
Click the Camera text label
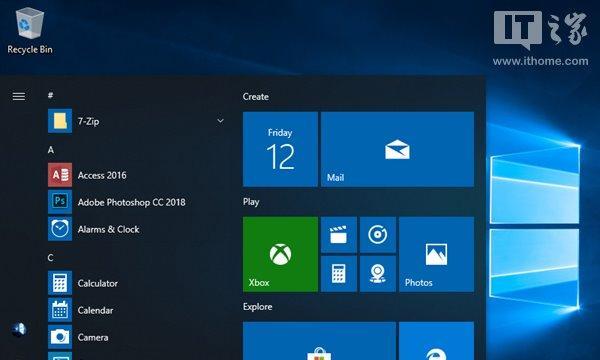click(93, 337)
